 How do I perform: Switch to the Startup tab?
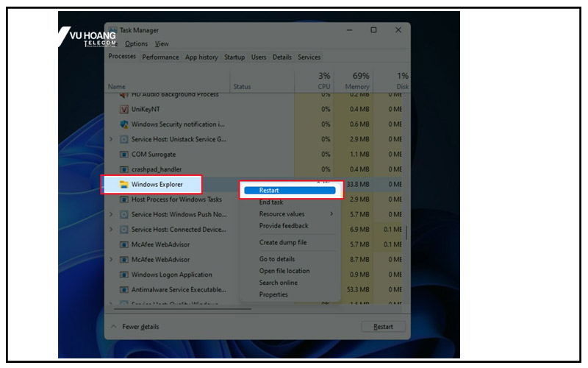tap(234, 57)
